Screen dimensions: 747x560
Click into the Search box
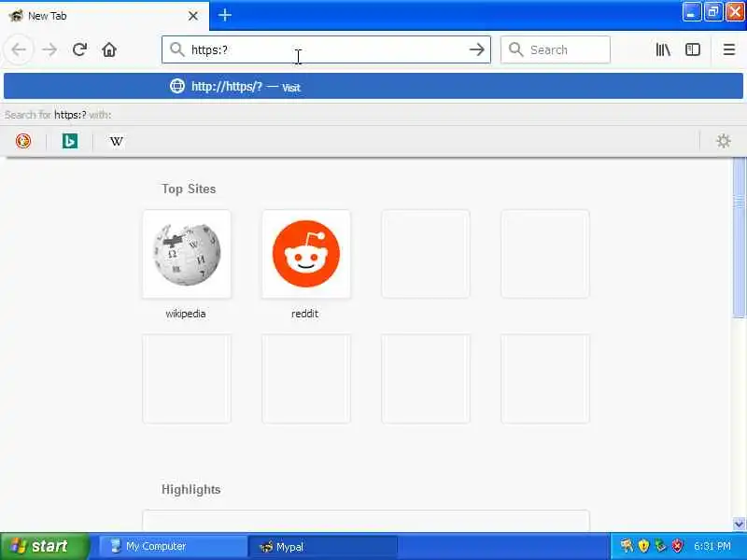(556, 49)
